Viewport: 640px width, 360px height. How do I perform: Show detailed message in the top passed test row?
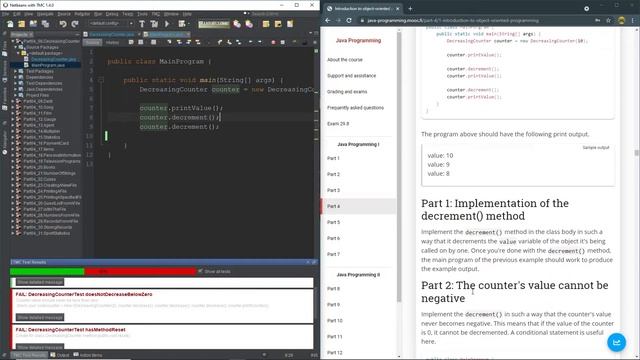click(40, 282)
